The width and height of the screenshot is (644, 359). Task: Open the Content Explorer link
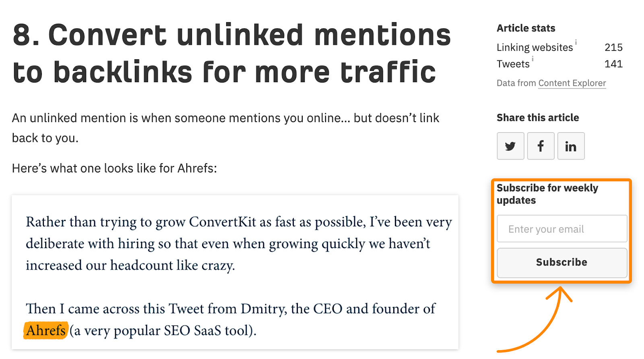point(572,83)
